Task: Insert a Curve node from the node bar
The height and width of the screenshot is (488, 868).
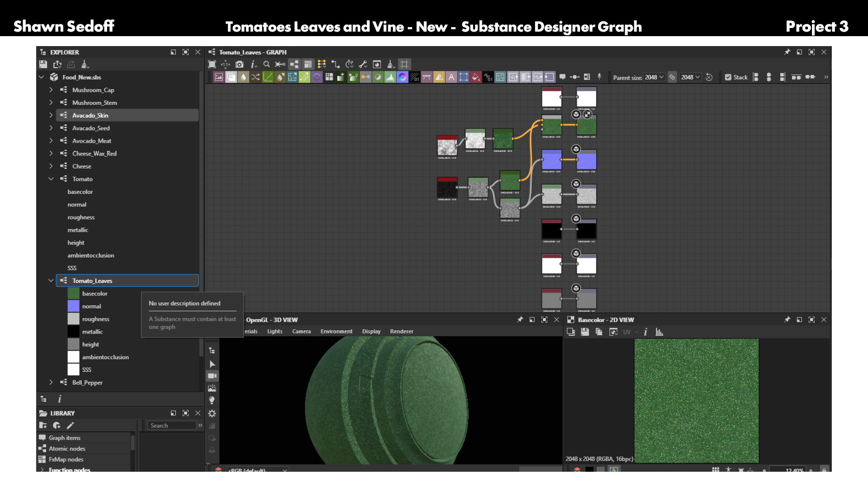Action: (268, 77)
